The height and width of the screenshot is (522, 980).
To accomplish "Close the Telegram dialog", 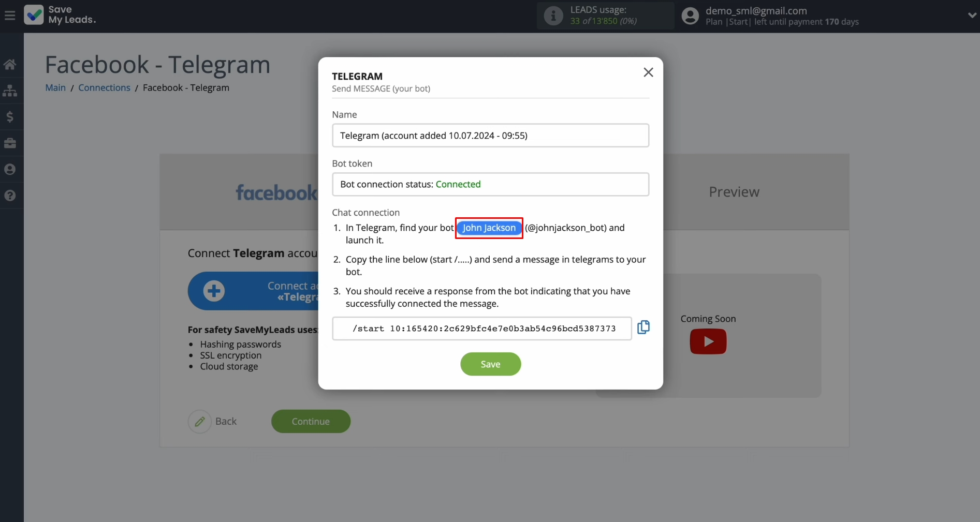I will point(648,72).
